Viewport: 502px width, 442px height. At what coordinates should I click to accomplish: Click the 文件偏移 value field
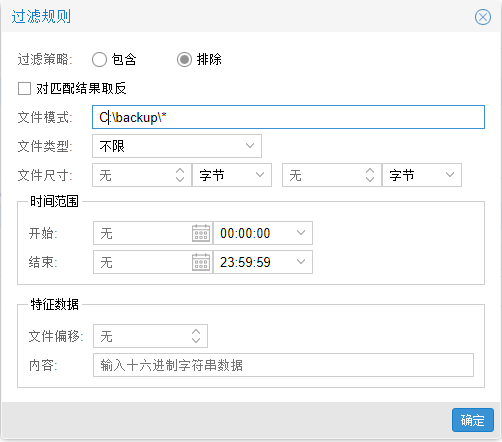tap(142, 336)
